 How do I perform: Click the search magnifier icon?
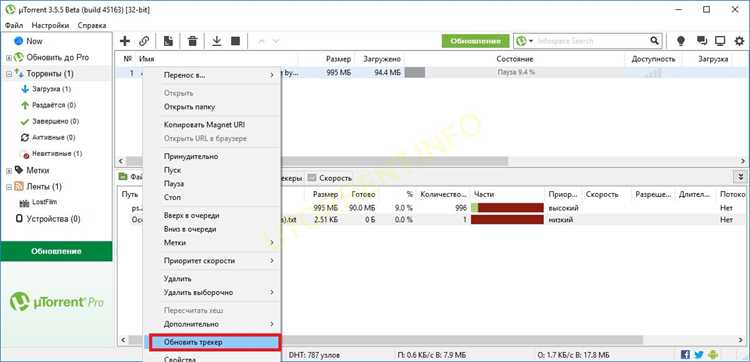pyautogui.click(x=654, y=41)
